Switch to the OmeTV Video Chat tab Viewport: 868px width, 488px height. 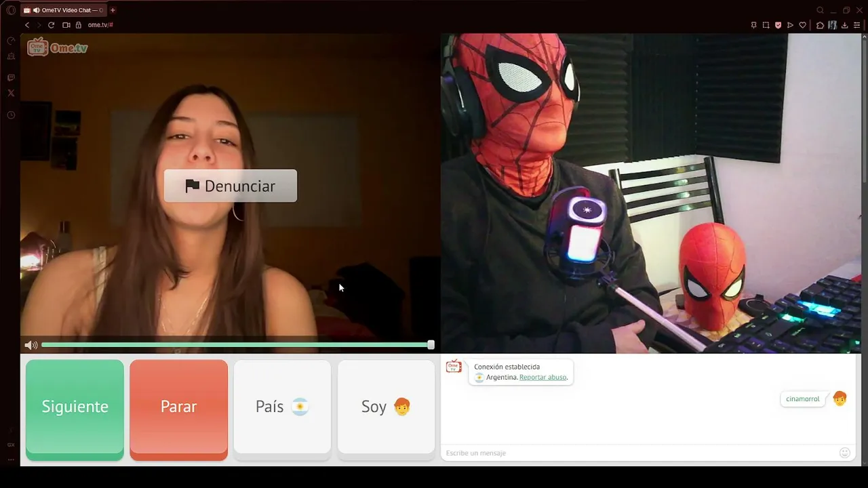(63, 10)
